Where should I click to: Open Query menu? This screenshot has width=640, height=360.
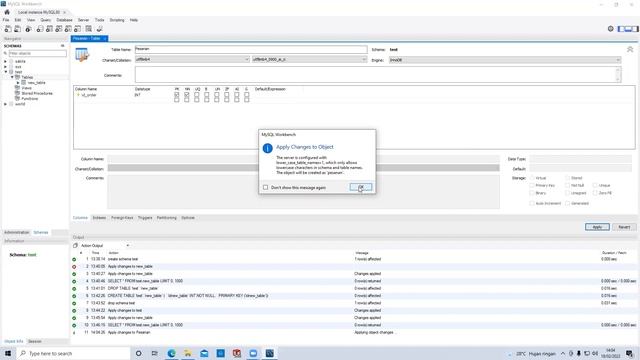[x=46, y=20]
